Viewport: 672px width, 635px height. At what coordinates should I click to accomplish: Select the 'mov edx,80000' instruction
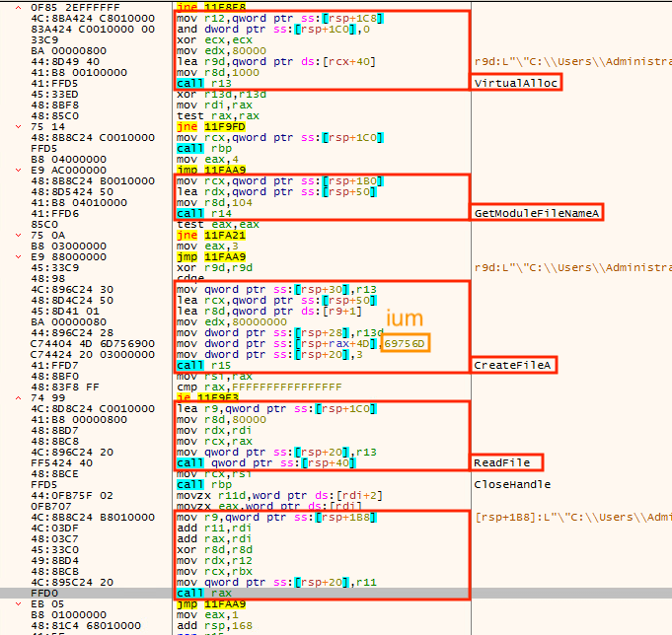[x=221, y=51]
